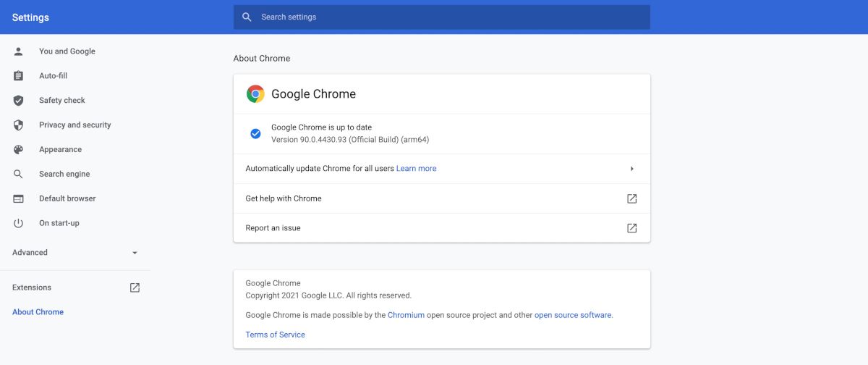Click open-in-new icon for Report an issue

[631, 228]
